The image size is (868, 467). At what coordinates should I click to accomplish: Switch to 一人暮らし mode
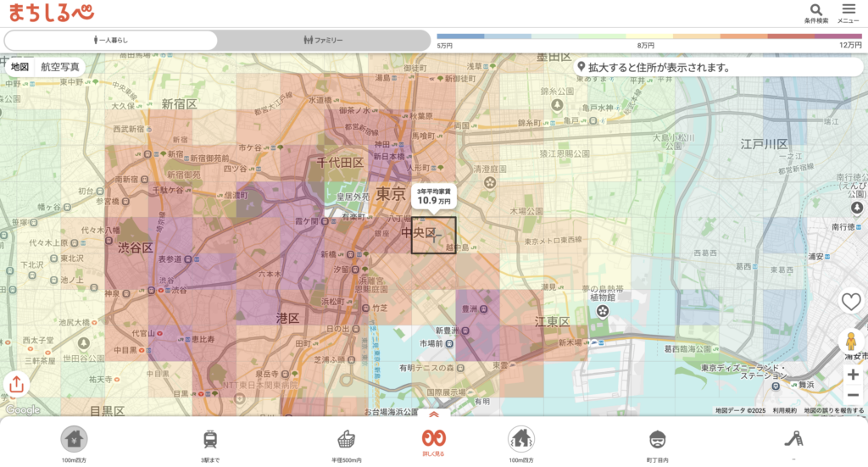point(111,40)
